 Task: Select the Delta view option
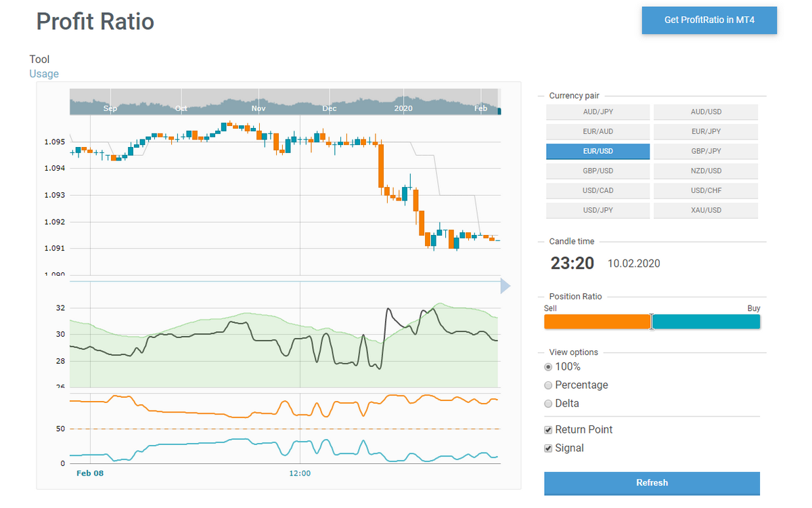(548, 403)
